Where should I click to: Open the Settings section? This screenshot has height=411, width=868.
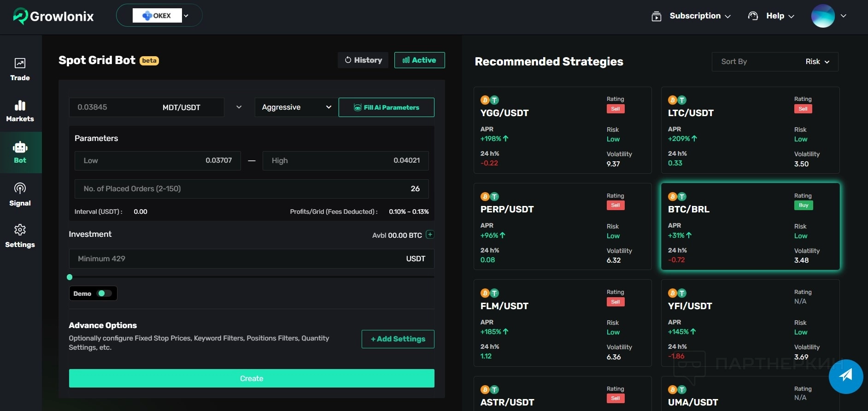point(20,236)
